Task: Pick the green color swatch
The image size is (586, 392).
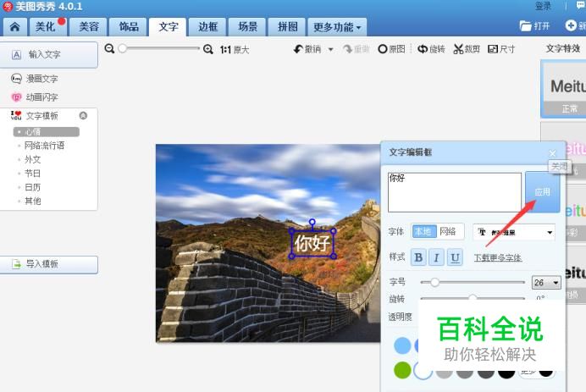Action: [x=402, y=370]
